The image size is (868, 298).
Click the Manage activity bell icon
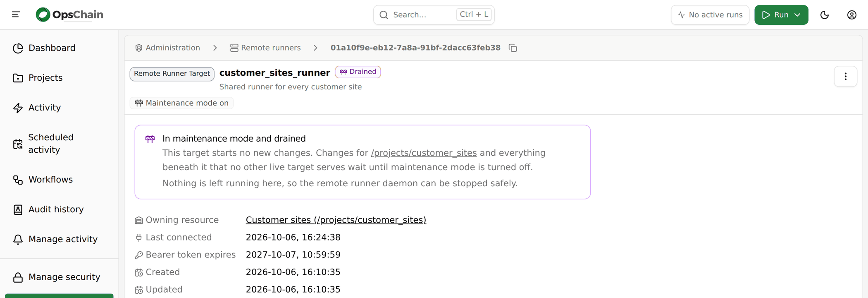click(18, 240)
